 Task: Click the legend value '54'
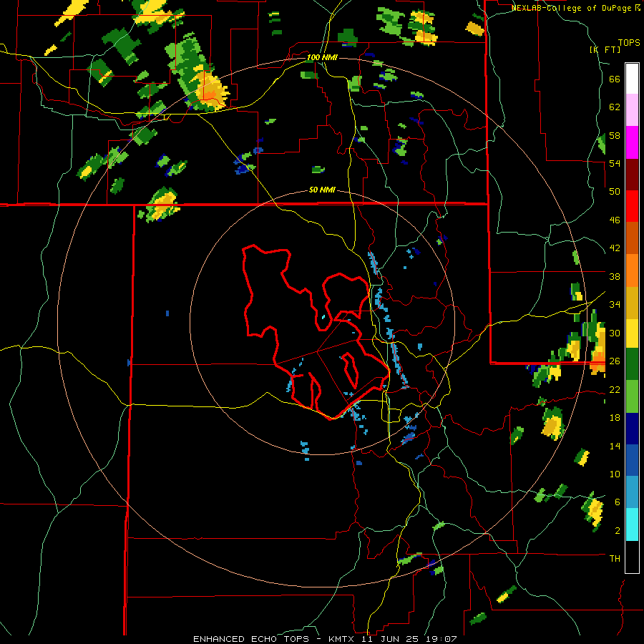615,163
